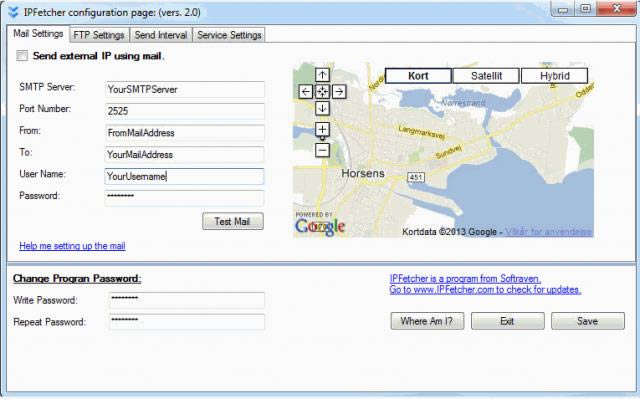Open Help me setting up the mail

[x=72, y=246]
